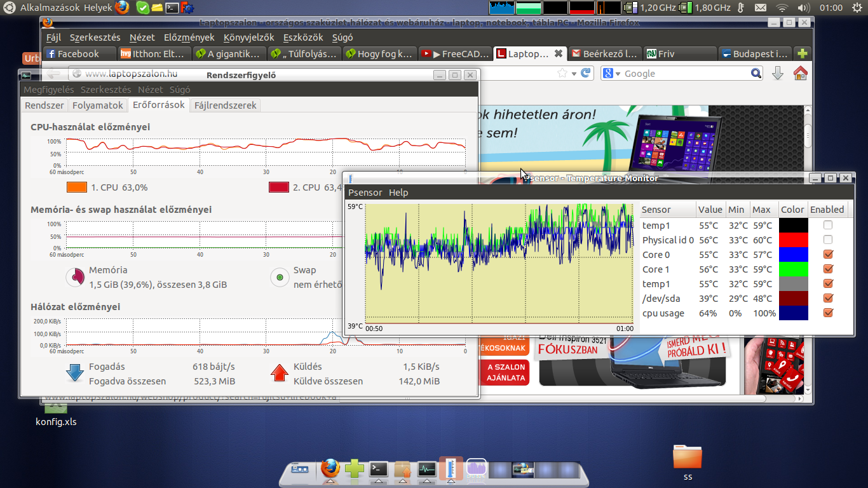The width and height of the screenshot is (868, 488).
Task: Click the 1,20 GHz CPU frequency applet
Action: tap(649, 8)
